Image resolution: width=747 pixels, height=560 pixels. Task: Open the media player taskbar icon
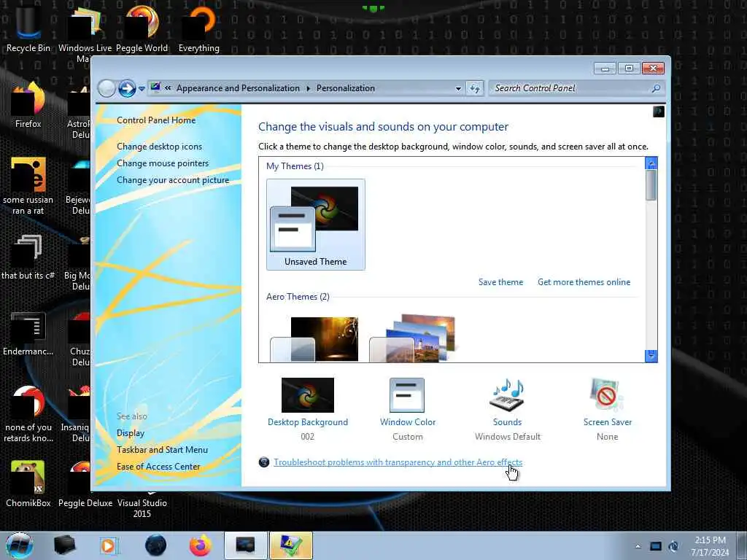point(109,545)
